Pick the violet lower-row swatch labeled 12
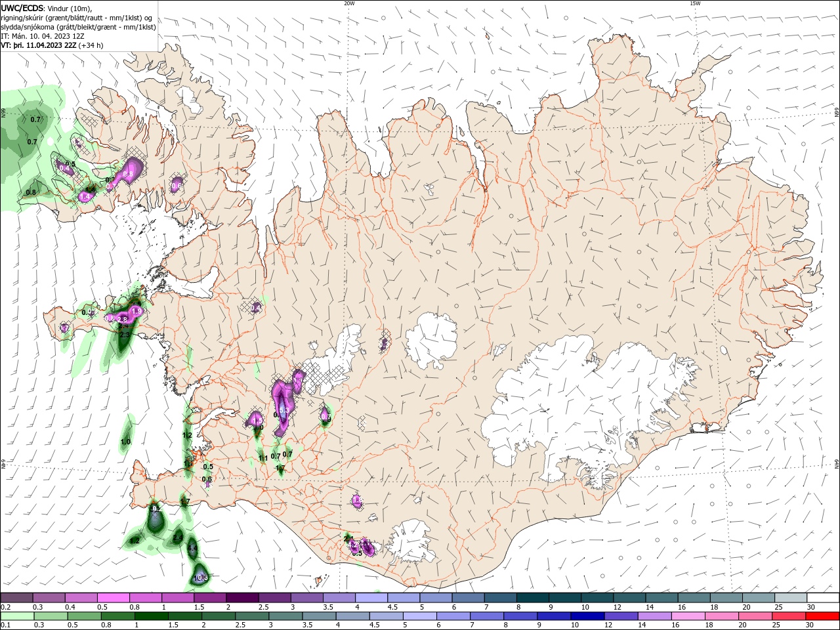Viewport: 840px width, 630px height. coord(621,616)
